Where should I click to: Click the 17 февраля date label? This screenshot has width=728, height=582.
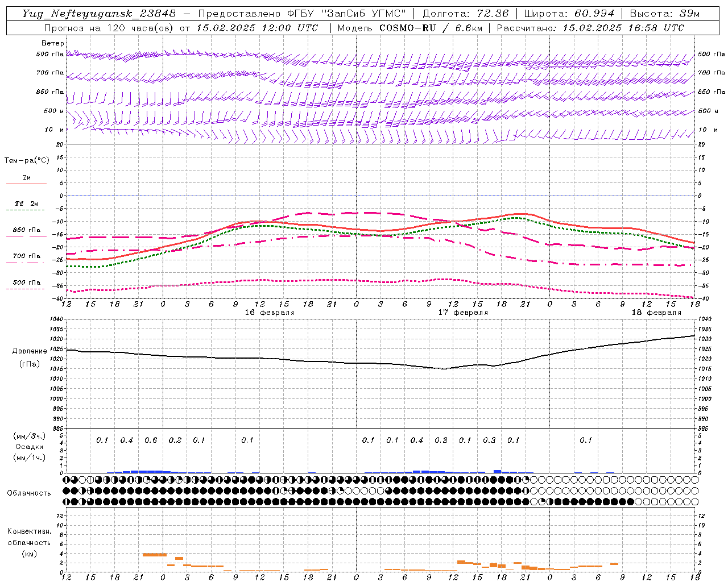pos(463,313)
